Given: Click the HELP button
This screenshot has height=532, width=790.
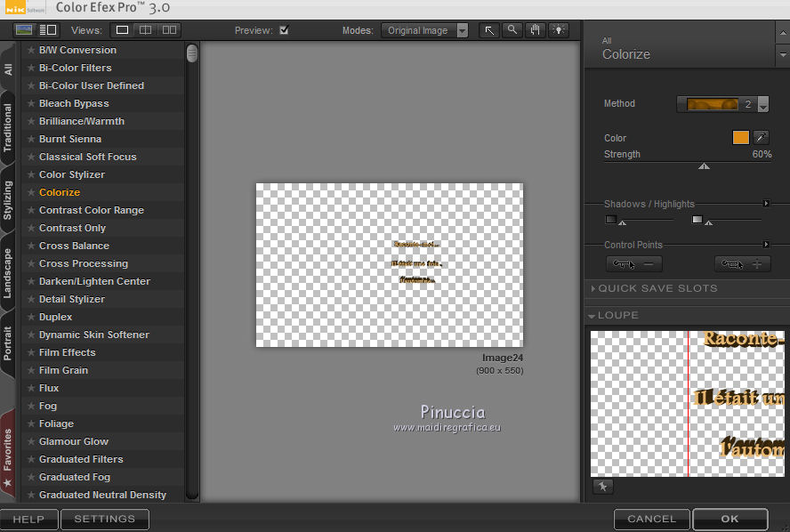Looking at the screenshot, I should 28,520.
